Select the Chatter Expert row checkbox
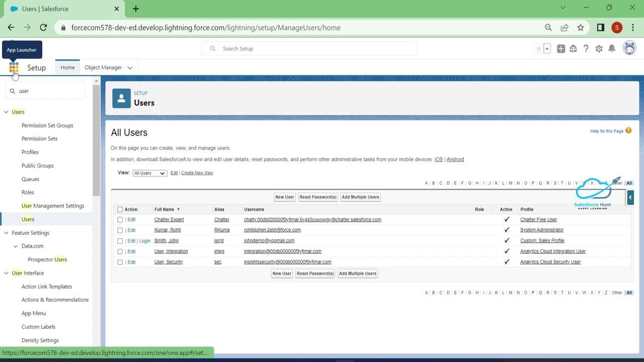 [x=120, y=220]
